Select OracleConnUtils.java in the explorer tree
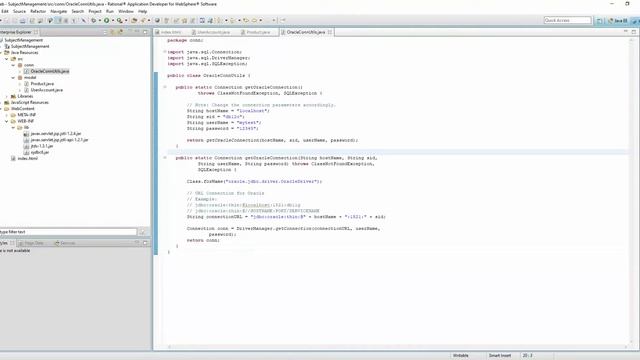The width and height of the screenshot is (640, 360). [x=50, y=71]
